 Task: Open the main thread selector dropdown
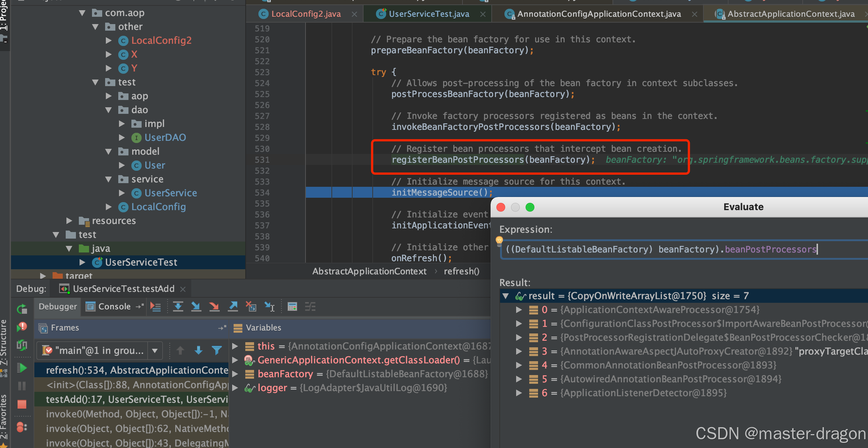(x=155, y=351)
